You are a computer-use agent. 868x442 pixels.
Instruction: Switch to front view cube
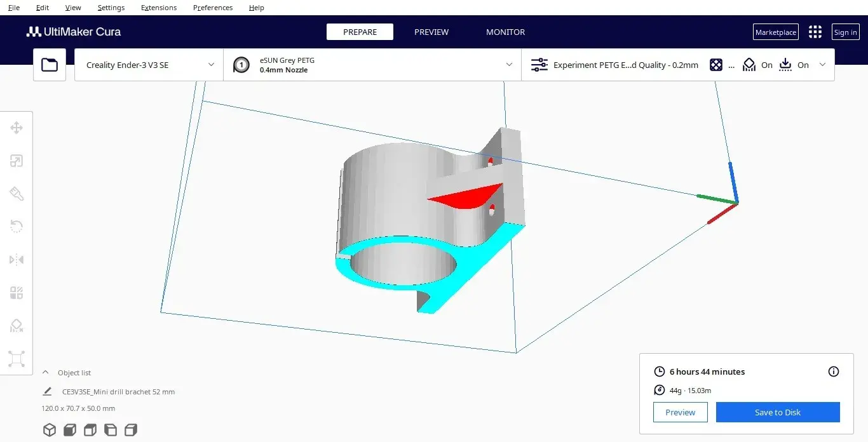(70, 430)
